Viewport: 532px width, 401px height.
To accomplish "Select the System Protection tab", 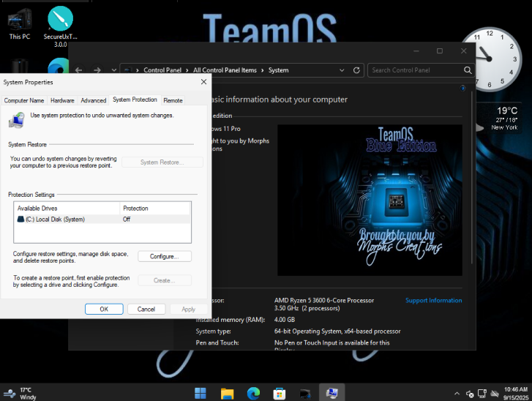I will (x=135, y=100).
